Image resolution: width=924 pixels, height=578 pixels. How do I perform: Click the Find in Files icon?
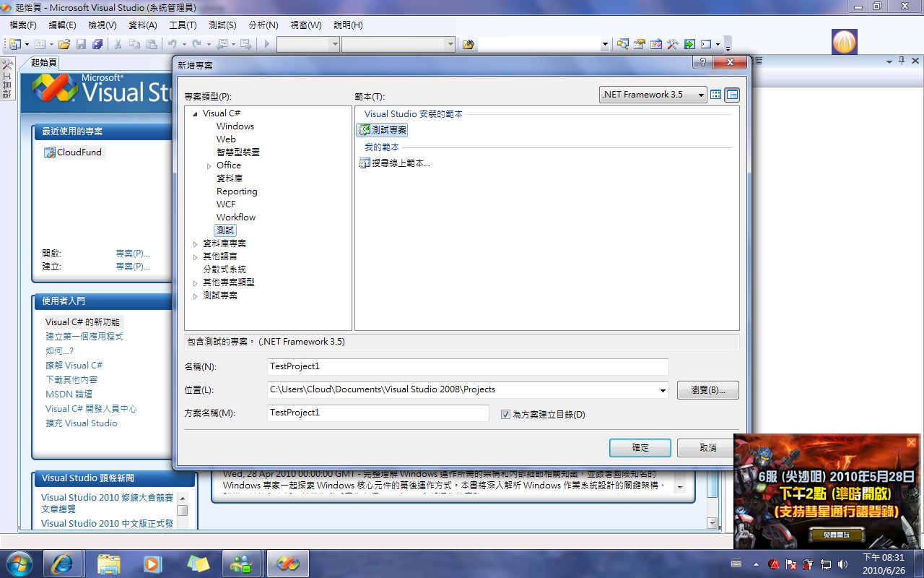click(x=468, y=44)
